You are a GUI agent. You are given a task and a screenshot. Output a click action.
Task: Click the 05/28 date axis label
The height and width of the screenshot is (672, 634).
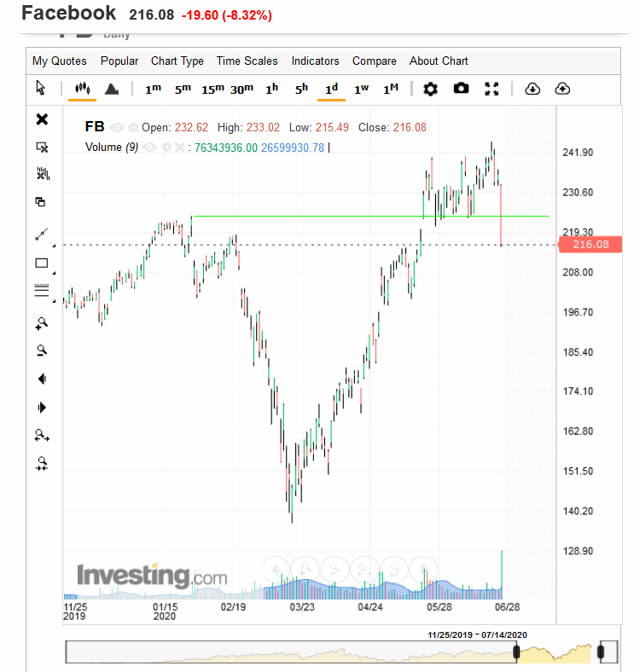coord(439,607)
